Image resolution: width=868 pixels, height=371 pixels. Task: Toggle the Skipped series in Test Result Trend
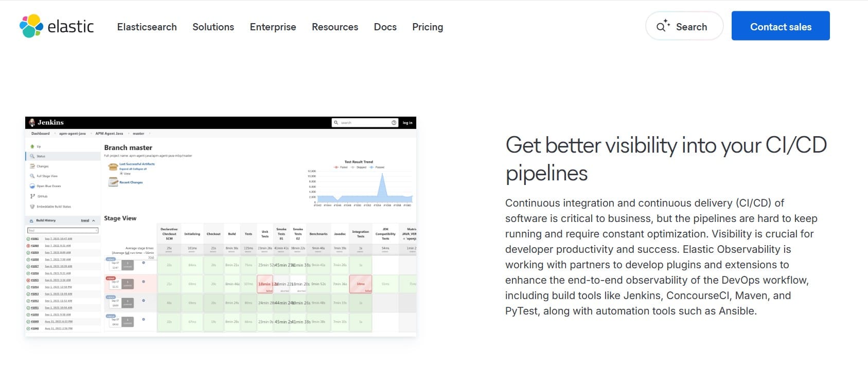pos(353,168)
